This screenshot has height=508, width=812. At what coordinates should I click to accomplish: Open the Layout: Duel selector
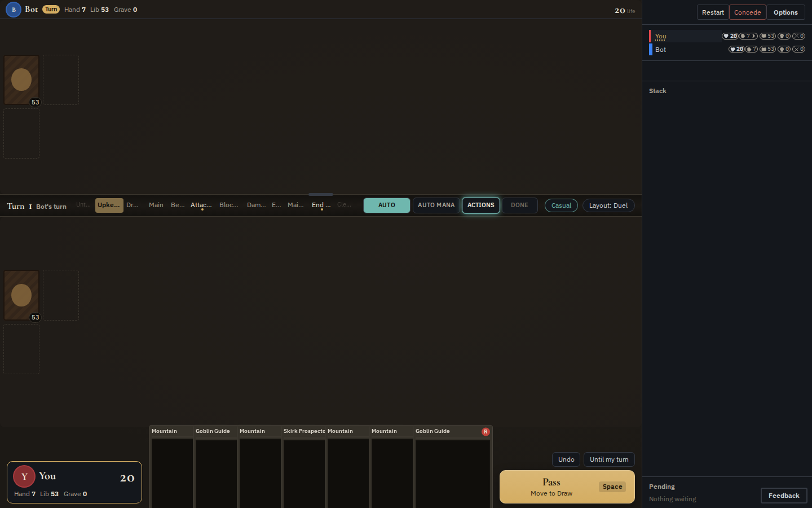(x=608, y=205)
